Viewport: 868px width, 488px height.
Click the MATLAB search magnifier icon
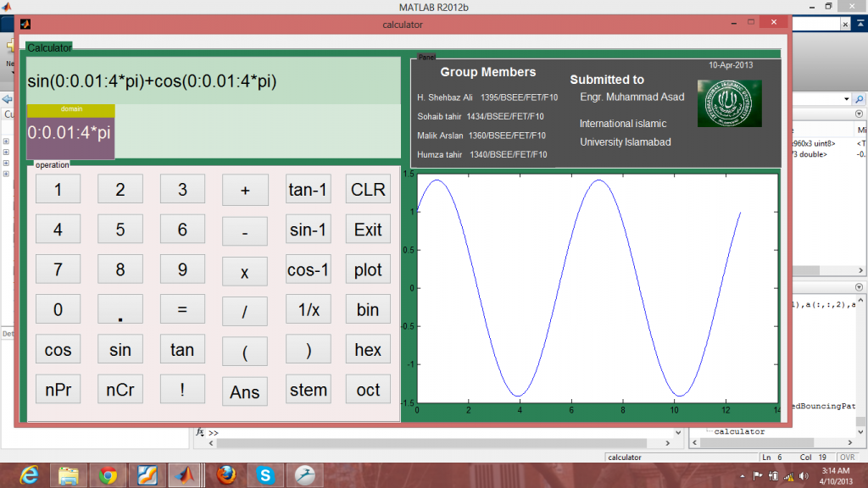(x=860, y=99)
